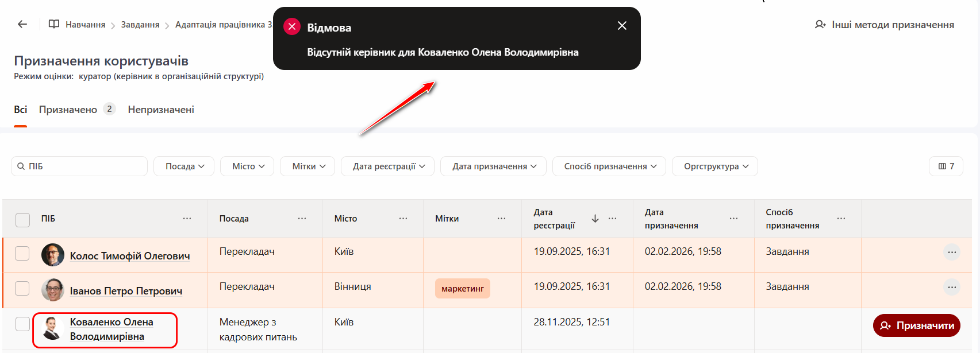980x353 pixels.
Task: Close the Відмова error notification
Action: pos(622,26)
